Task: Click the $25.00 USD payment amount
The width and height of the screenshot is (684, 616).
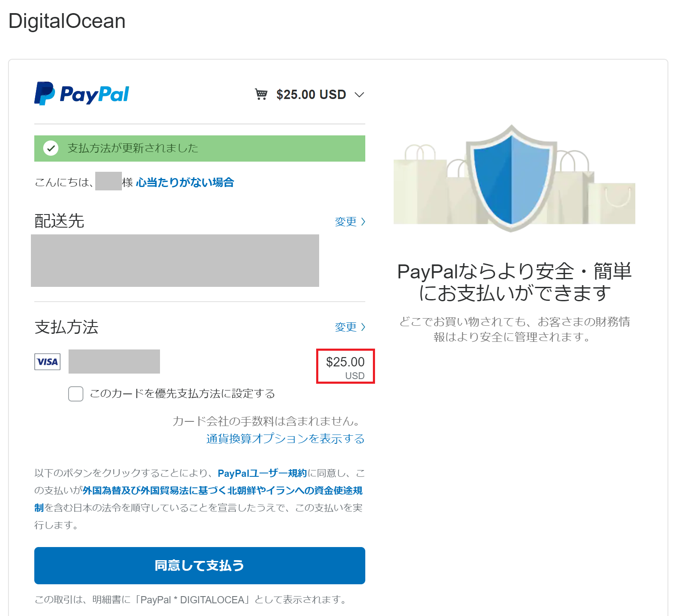Action: [345, 366]
